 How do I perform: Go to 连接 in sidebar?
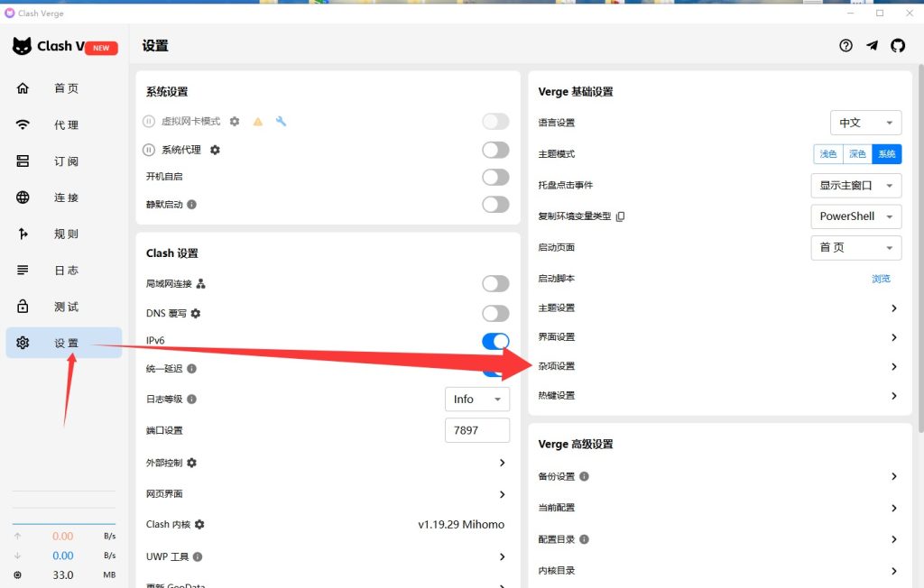point(64,198)
